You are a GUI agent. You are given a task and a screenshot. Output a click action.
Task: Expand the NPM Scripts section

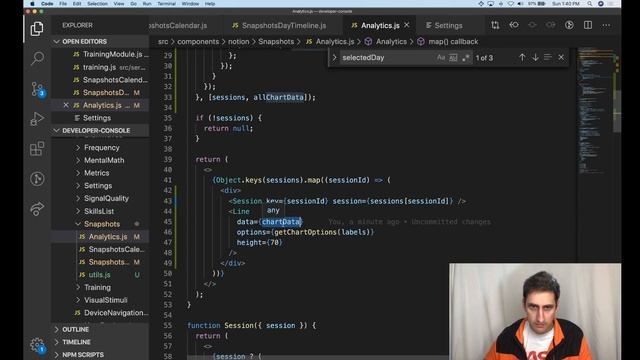(x=82, y=355)
